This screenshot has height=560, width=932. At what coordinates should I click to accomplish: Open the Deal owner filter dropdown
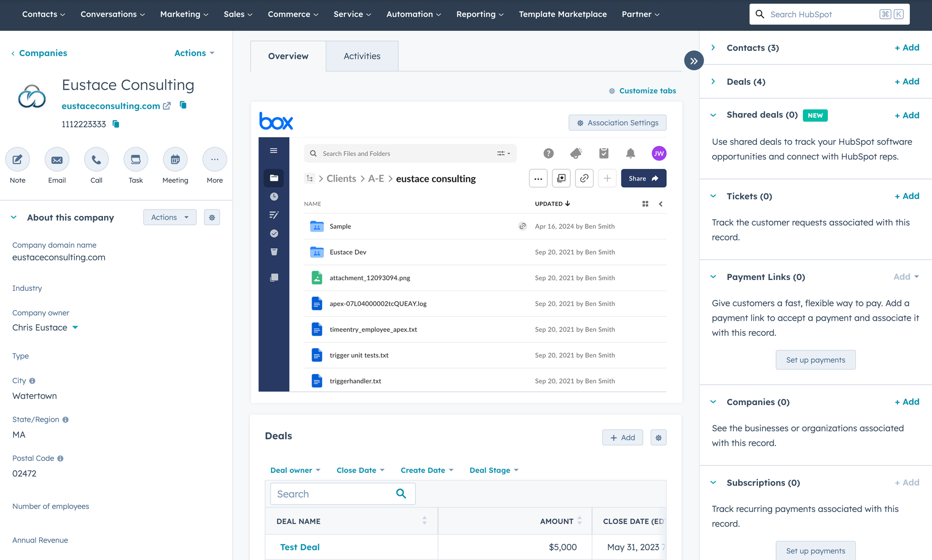[x=295, y=470]
